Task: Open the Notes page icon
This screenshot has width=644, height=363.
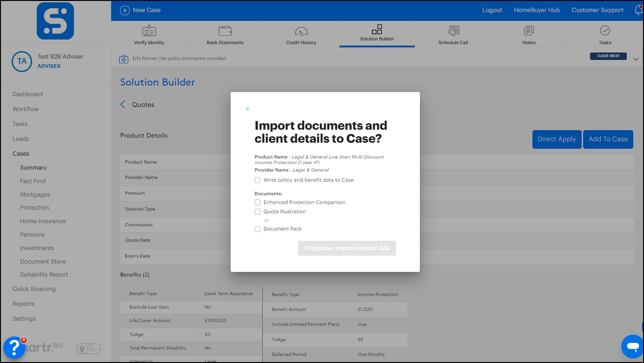Action: [529, 31]
